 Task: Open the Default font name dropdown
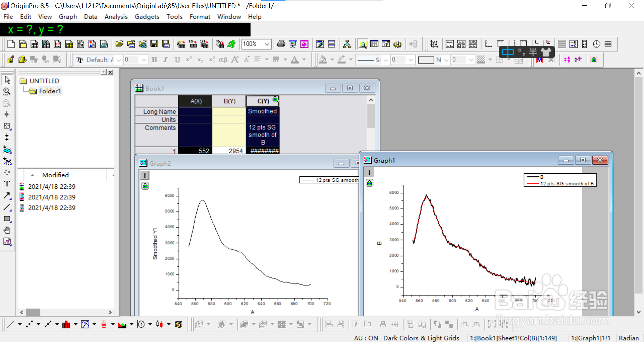pyautogui.click(x=119, y=60)
